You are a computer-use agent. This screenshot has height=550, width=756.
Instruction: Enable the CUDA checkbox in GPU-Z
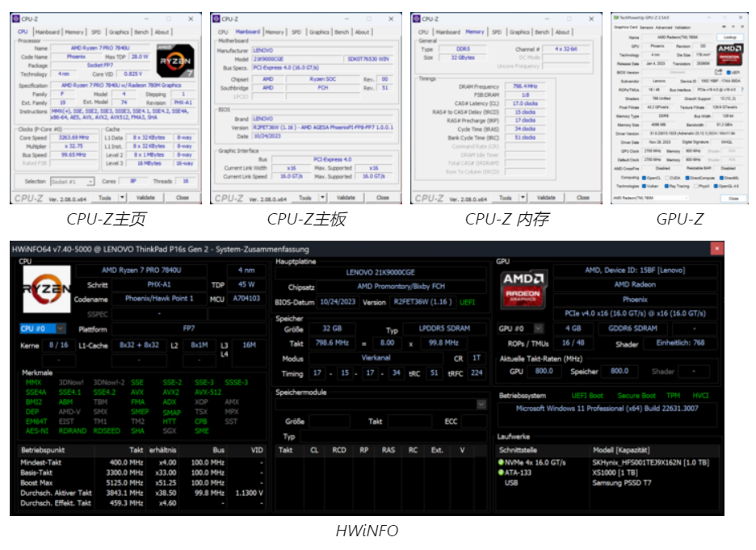(x=668, y=178)
